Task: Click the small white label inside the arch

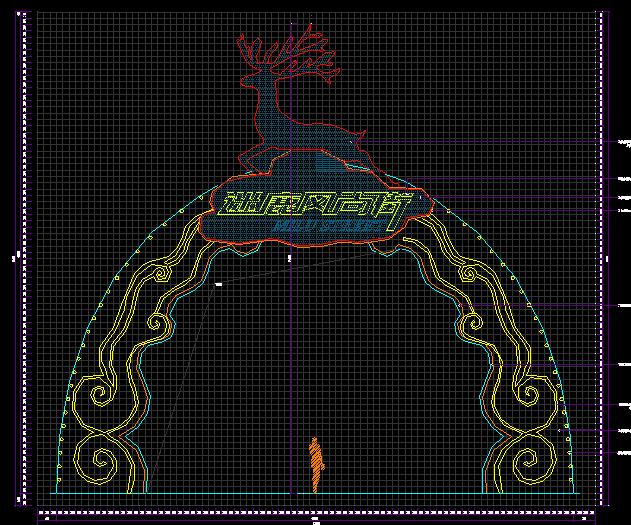Action: pyautogui.click(x=218, y=285)
